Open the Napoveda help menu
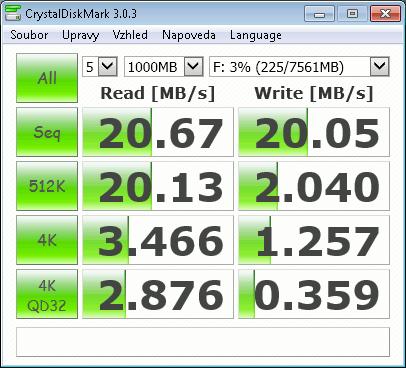 click(189, 35)
